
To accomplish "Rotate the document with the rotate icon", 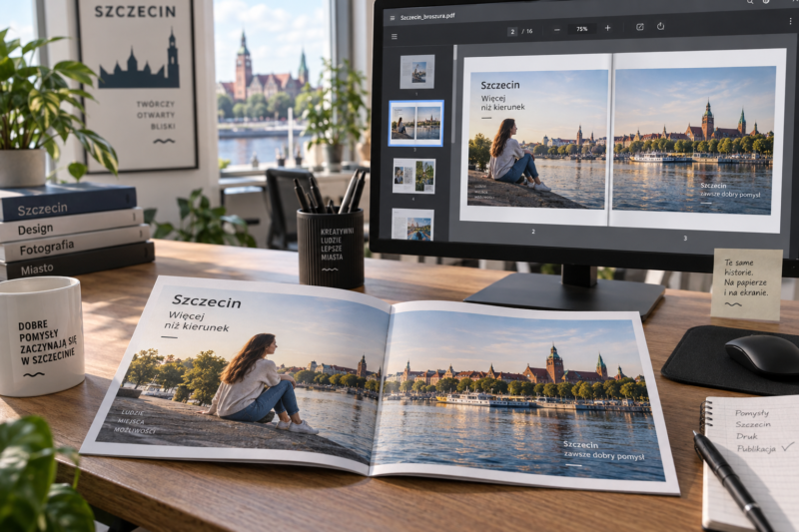I will point(660,26).
